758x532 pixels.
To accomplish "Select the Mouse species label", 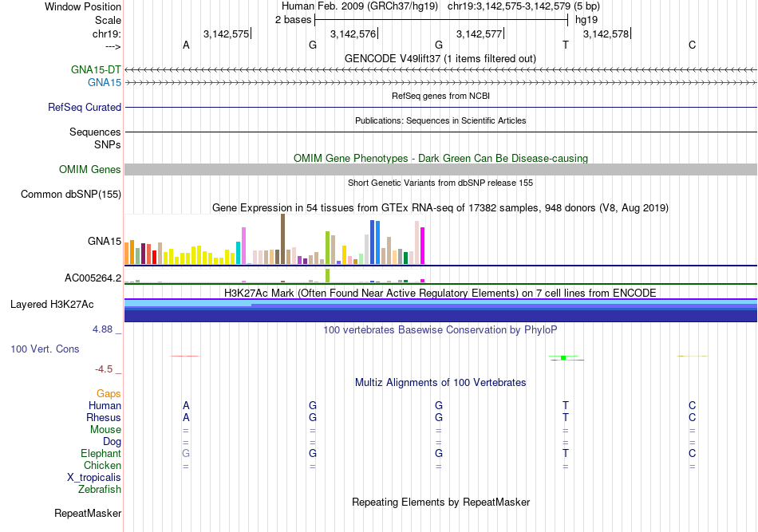I will coord(105,430).
